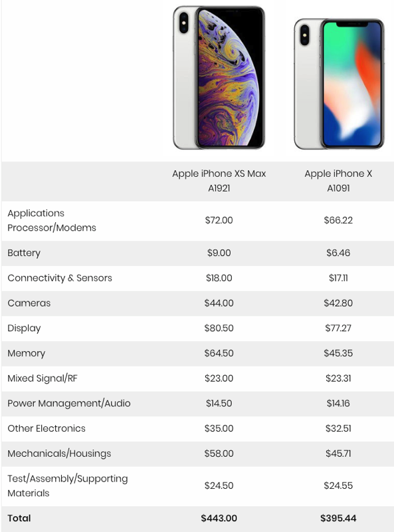Select the Mechanicals/Housings row label
Screen dimensions: 394x532
[x=59, y=454]
